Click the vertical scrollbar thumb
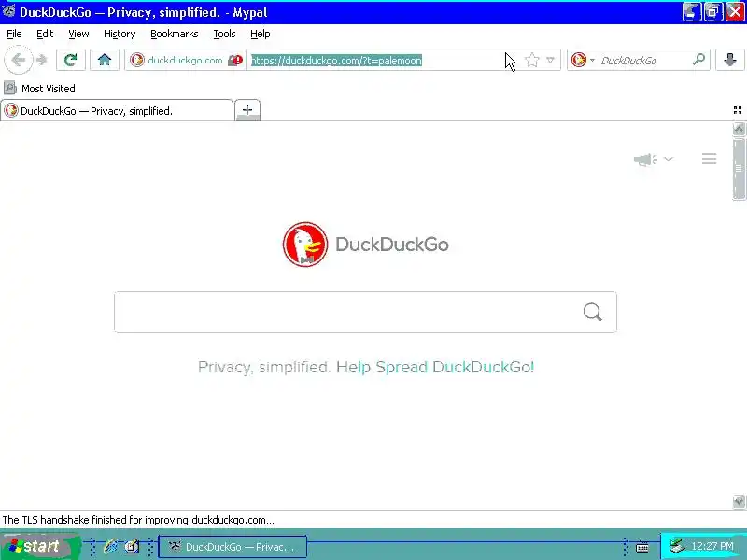747x560 pixels. [x=739, y=169]
